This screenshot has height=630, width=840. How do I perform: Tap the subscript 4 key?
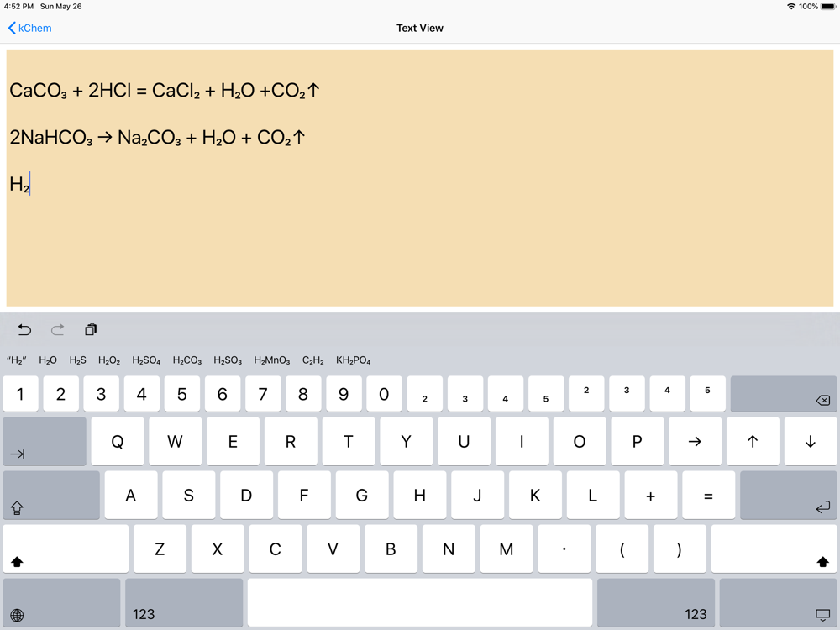505,394
